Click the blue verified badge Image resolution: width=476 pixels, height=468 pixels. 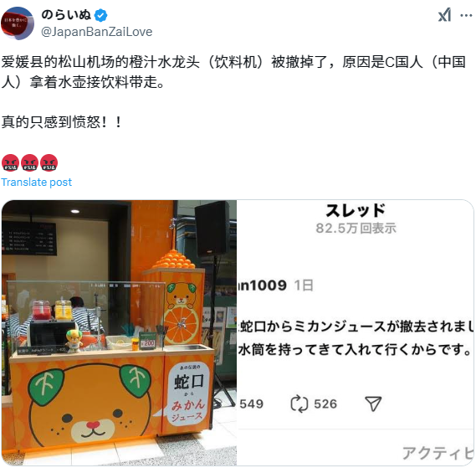click(x=100, y=15)
